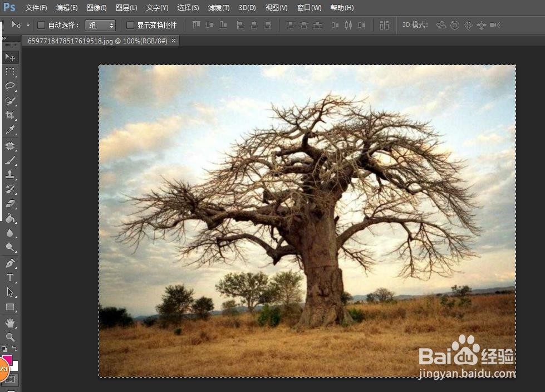Image resolution: width=545 pixels, height=392 pixels.
Task: Click the Distribute vertical centers icon
Action: coord(304,25)
